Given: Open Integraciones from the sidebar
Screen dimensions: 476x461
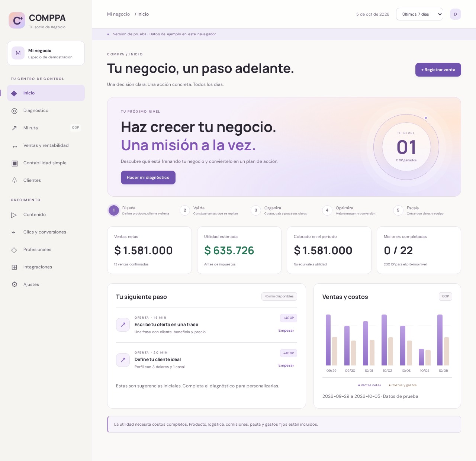Looking at the screenshot, I should click(x=46, y=267).
